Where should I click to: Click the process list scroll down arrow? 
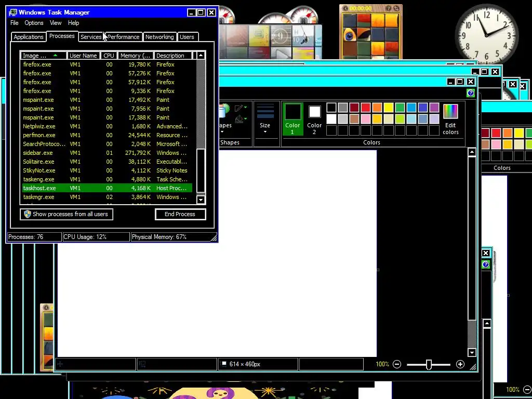tap(201, 199)
